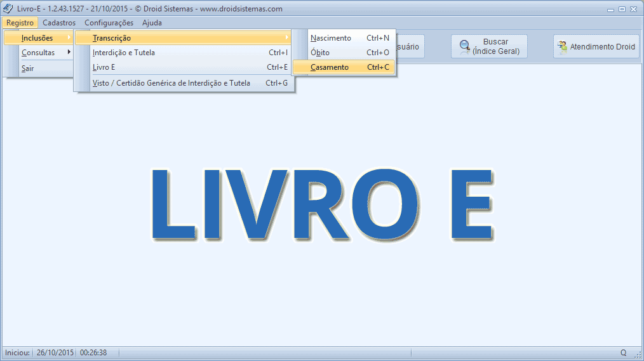Minimize the Livro-E window

coord(611,9)
